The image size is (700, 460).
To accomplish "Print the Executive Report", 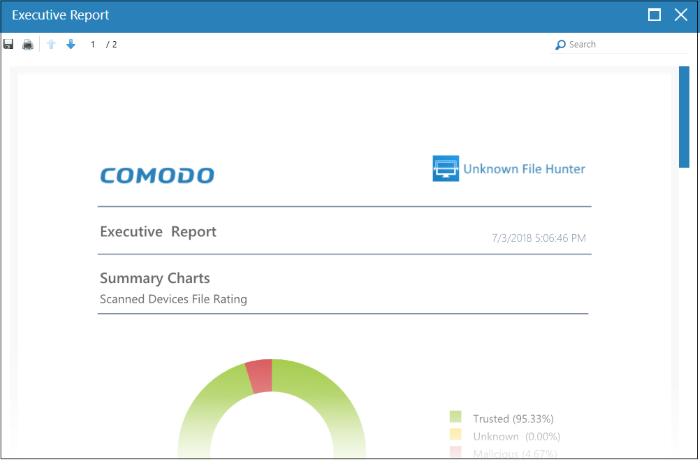I will (x=28, y=44).
